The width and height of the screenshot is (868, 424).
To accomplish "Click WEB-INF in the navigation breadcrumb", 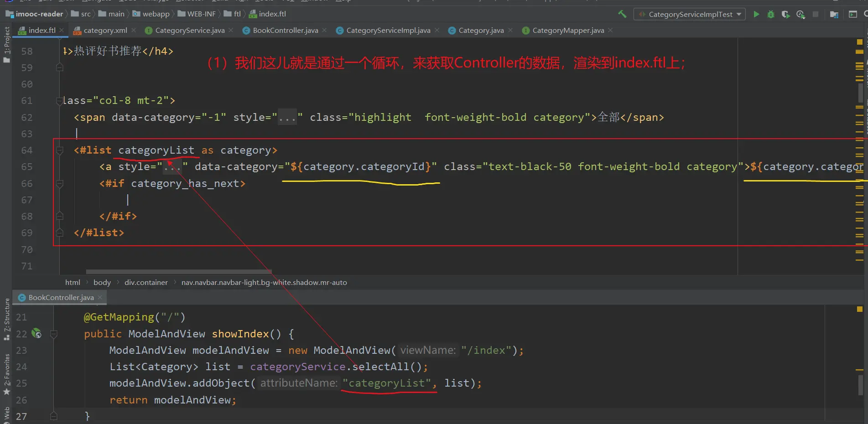I will tap(201, 14).
